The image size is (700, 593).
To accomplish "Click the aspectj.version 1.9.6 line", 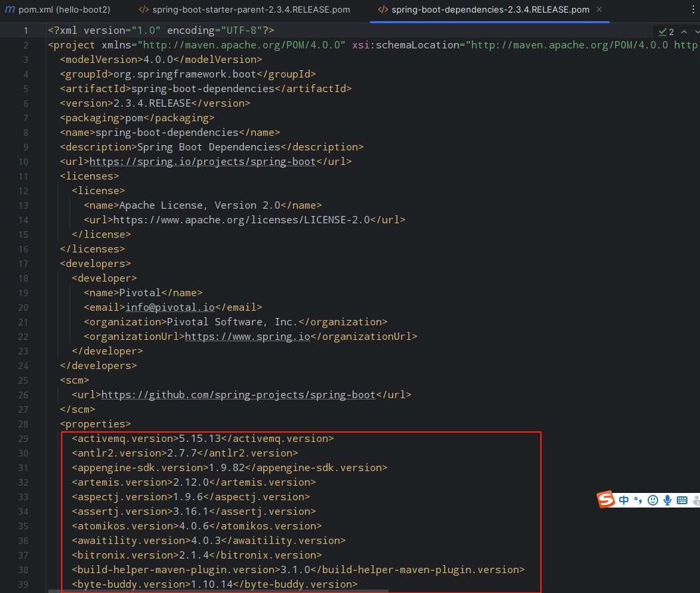I will tap(191, 497).
